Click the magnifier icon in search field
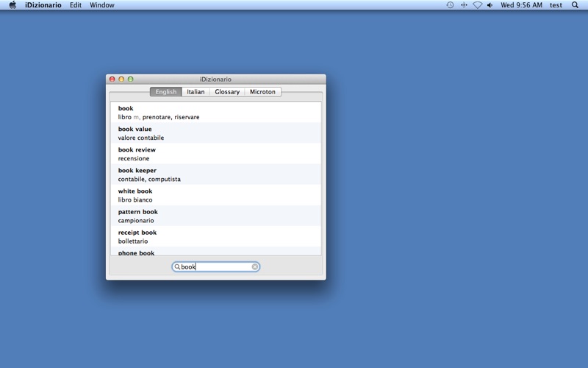The image size is (588, 368). click(x=177, y=266)
